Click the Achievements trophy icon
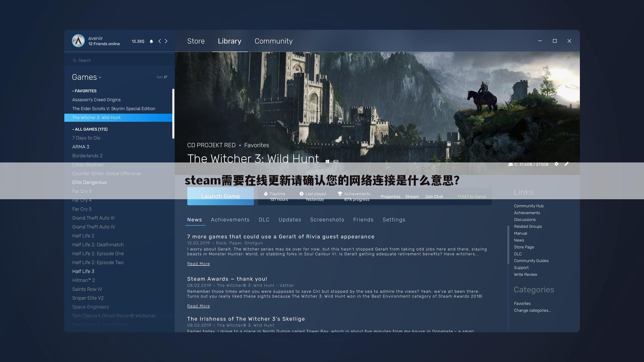Image resolution: width=644 pixels, height=362 pixels. pyautogui.click(x=340, y=194)
